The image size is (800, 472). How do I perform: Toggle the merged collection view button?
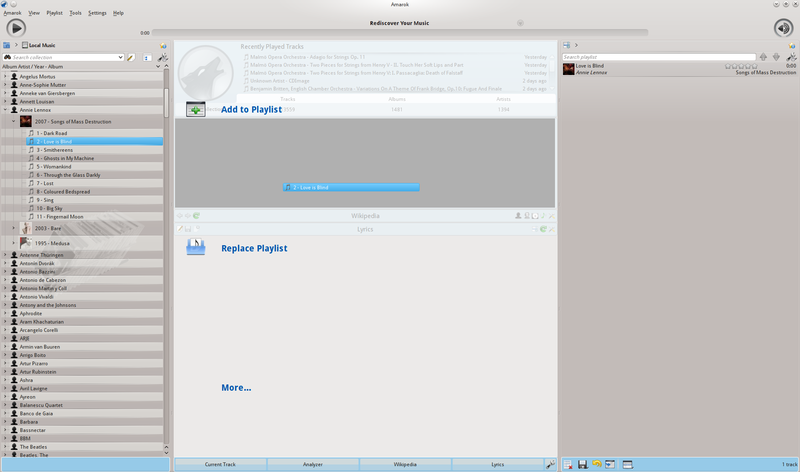(x=146, y=58)
